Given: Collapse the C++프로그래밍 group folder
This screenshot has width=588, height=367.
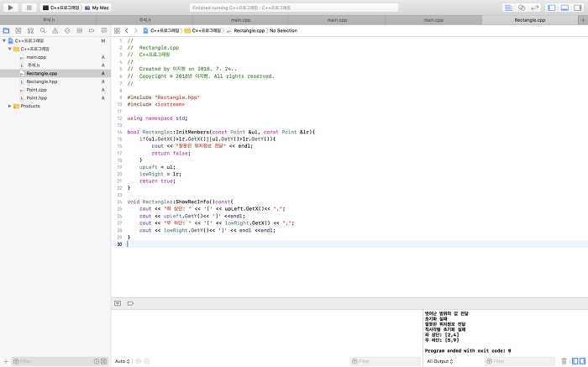Looking at the screenshot, I should [x=10, y=49].
